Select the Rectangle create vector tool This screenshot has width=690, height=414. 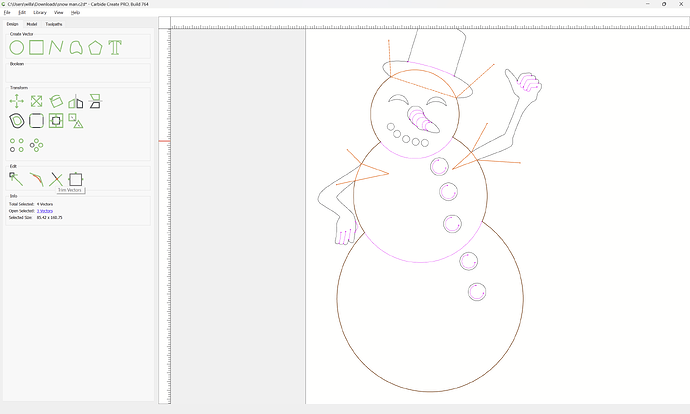[x=37, y=47]
